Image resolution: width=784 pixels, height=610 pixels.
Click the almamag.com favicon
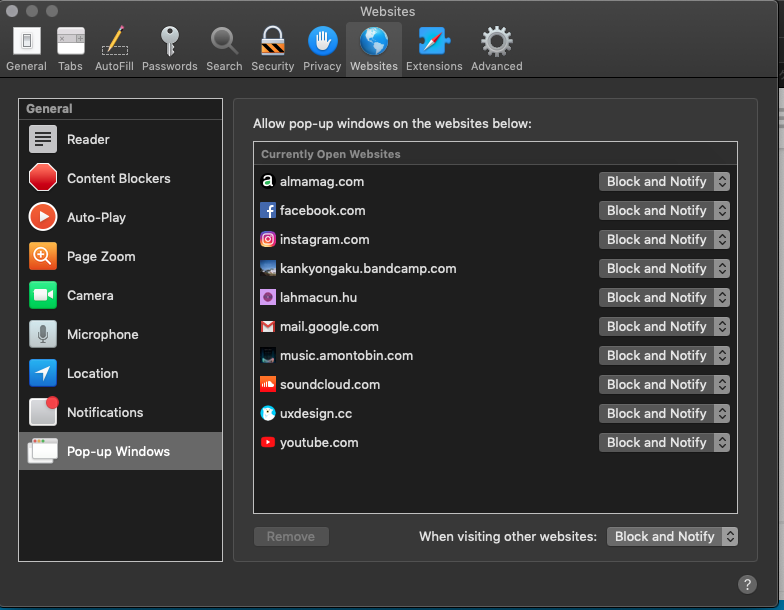click(x=268, y=181)
